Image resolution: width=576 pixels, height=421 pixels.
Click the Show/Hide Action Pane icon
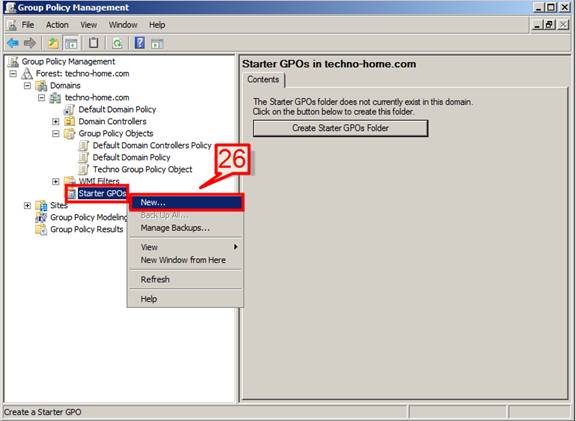pyautogui.click(x=157, y=44)
